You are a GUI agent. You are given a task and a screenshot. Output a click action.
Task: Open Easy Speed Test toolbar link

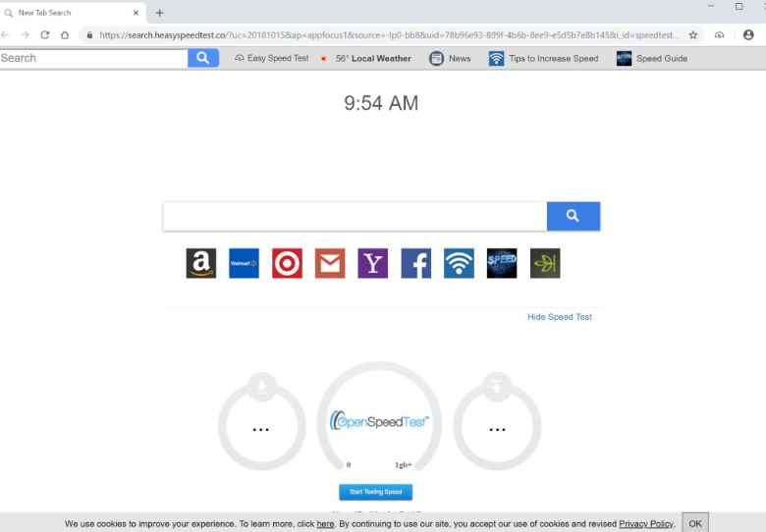click(x=271, y=58)
